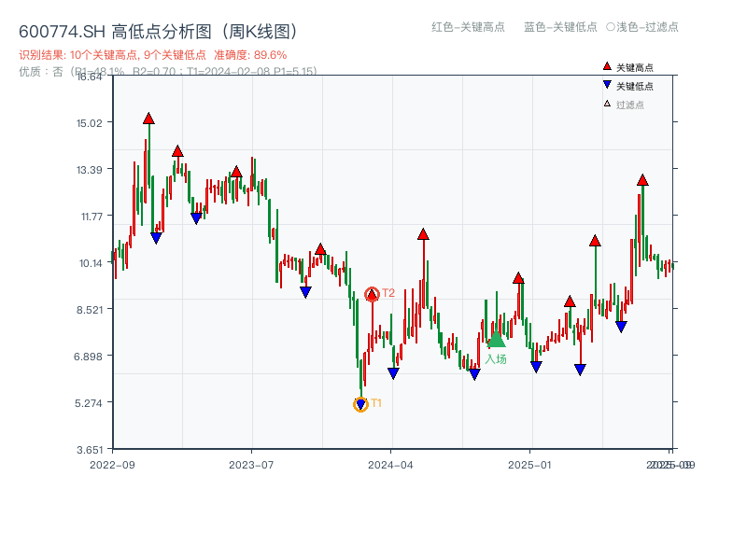
Task: Click the tall red triangle near the right edge
Action: tap(642, 177)
